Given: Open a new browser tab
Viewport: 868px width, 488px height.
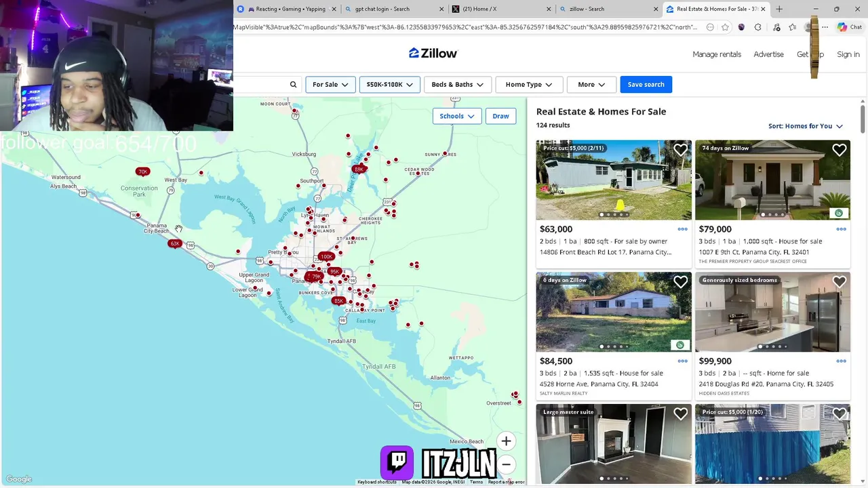Looking at the screenshot, I should (x=779, y=9).
